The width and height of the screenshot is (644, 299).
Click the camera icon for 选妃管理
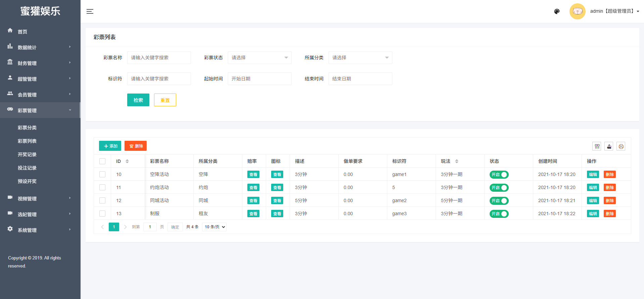pos(10,213)
